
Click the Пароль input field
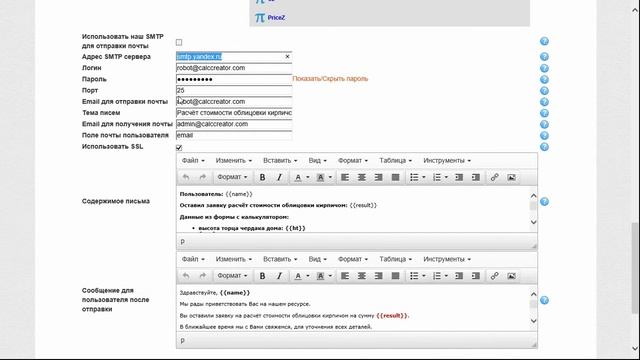coord(234,79)
